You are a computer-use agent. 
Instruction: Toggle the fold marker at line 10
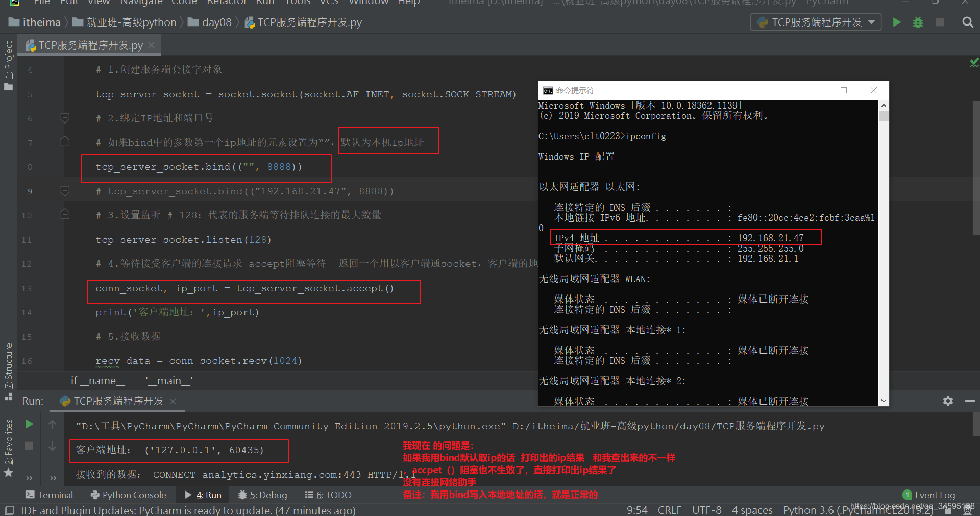point(65,214)
